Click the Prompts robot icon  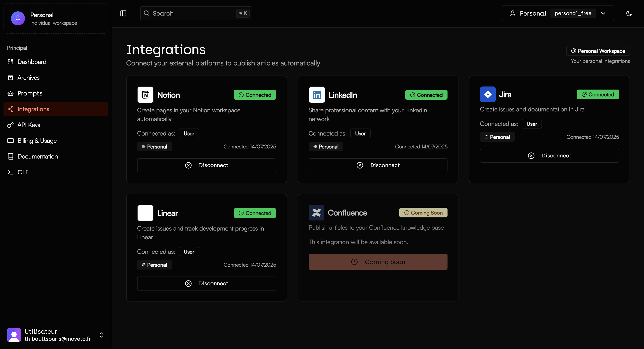[x=11, y=93]
